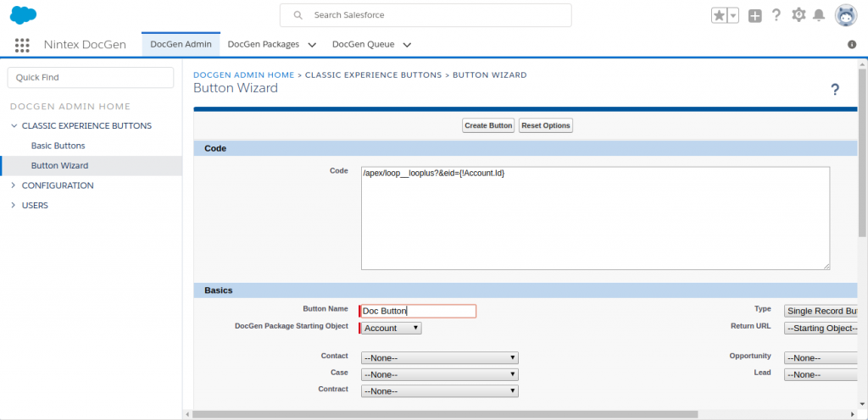This screenshot has width=868, height=420.
Task: Expand the DocGen Packages tab menu
Action: [x=312, y=45]
